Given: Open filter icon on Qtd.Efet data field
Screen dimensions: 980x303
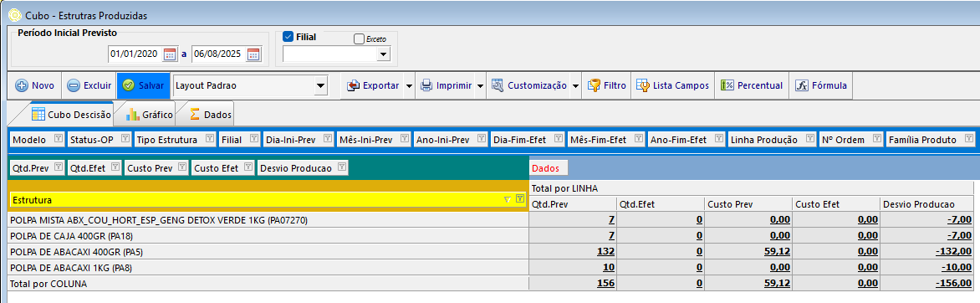Looking at the screenshot, I should pos(115,167).
